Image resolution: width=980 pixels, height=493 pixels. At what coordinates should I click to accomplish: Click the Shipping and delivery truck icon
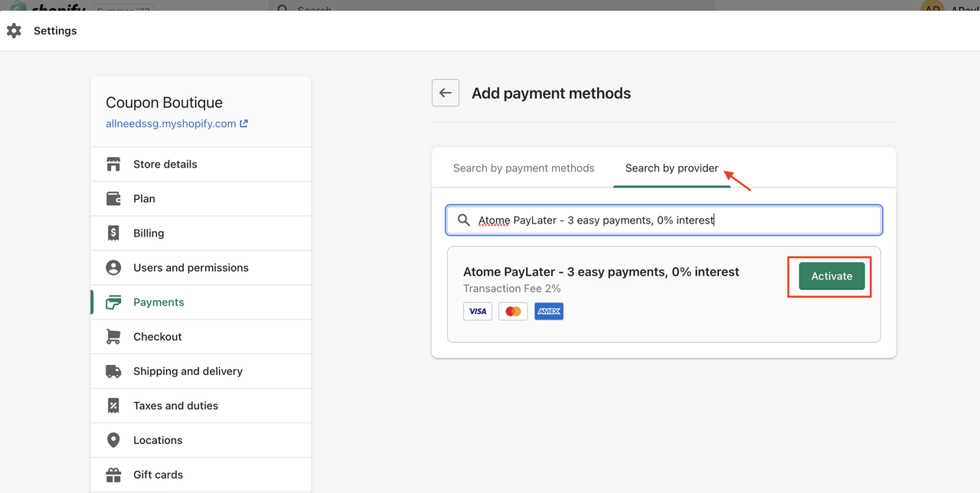click(x=113, y=371)
